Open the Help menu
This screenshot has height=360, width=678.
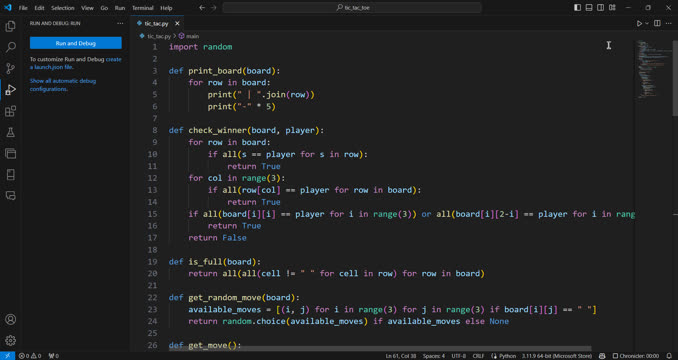pyautogui.click(x=166, y=8)
